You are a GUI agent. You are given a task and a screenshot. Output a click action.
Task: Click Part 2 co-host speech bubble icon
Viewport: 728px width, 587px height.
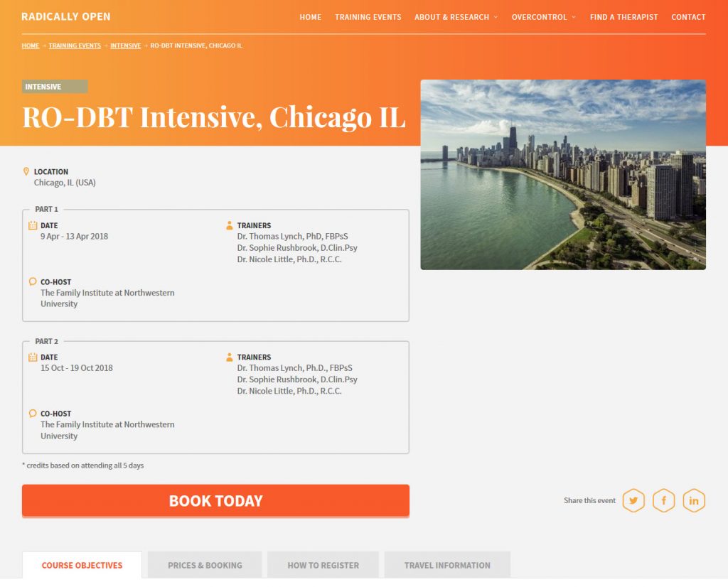coord(33,414)
